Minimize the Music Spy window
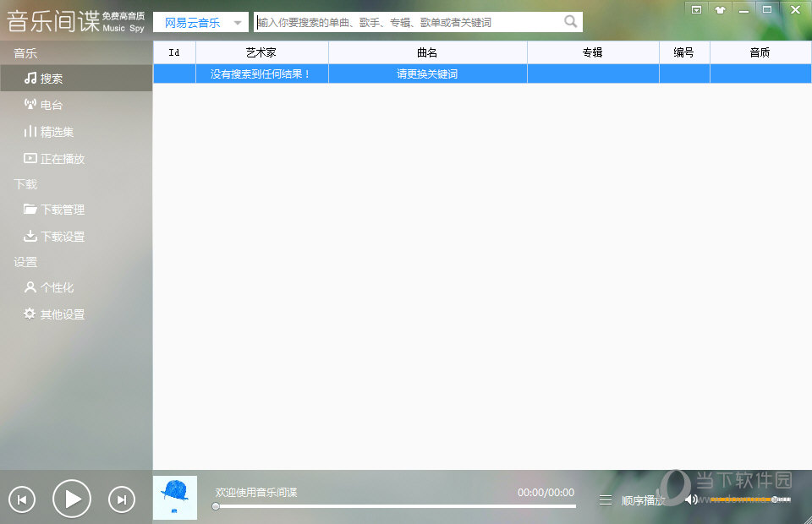The height and width of the screenshot is (524, 812). tap(743, 10)
